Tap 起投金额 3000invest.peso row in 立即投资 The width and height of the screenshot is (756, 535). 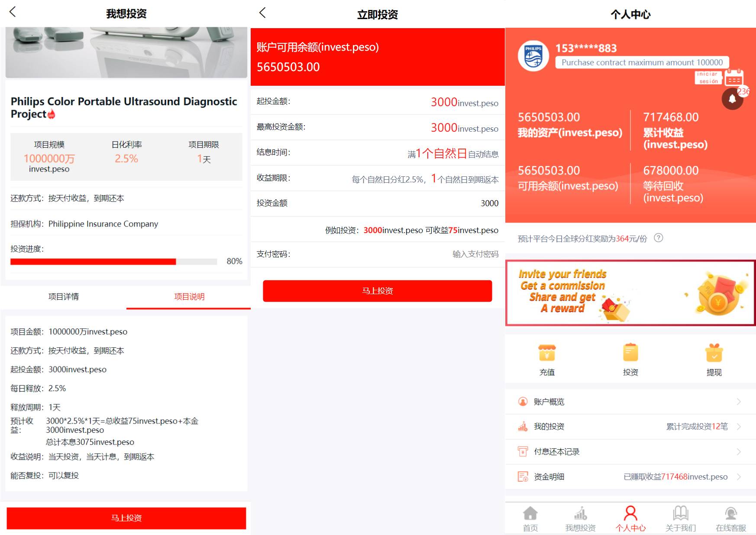pos(378,101)
